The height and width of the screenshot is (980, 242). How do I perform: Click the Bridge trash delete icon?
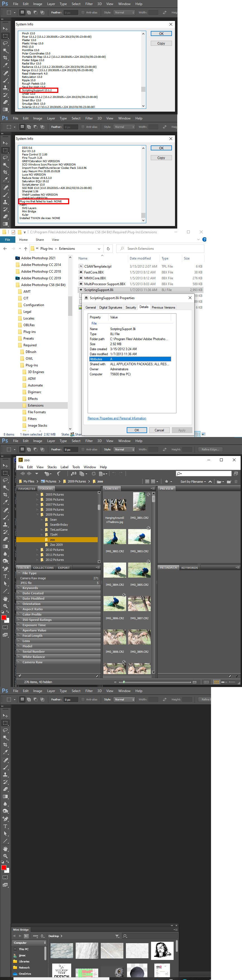[x=236, y=482]
